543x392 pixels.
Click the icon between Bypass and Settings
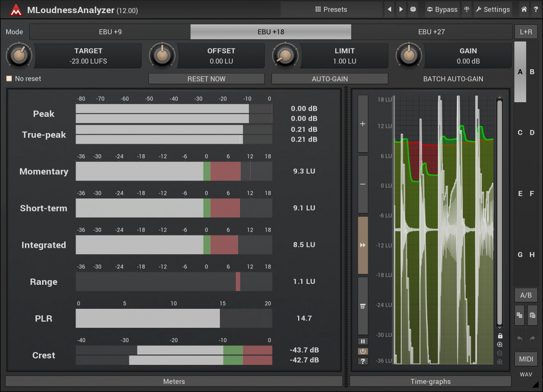[467, 9]
